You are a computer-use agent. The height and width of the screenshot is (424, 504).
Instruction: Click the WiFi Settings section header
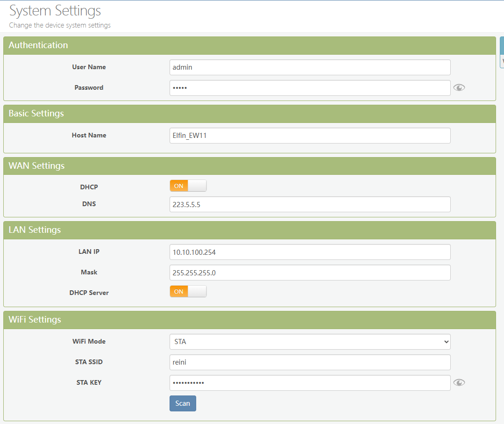coord(35,320)
